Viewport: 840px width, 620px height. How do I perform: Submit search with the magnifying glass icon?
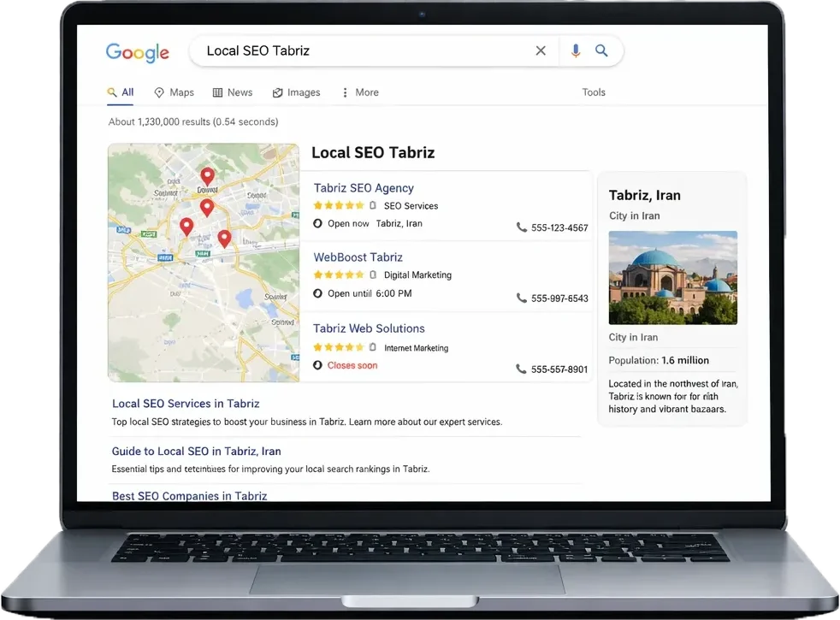(601, 50)
